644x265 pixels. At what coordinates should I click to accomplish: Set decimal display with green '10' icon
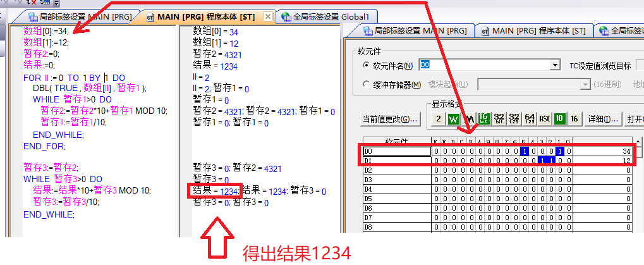tap(559, 119)
